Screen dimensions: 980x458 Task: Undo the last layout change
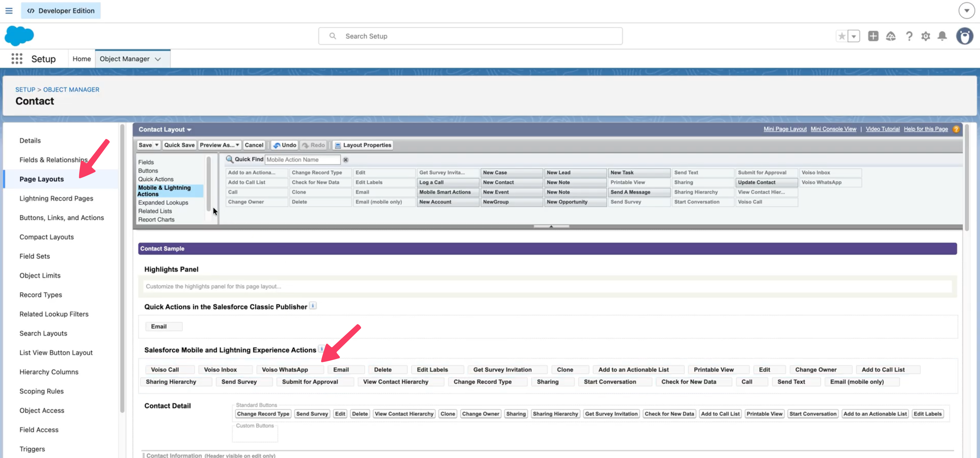pyautogui.click(x=285, y=145)
